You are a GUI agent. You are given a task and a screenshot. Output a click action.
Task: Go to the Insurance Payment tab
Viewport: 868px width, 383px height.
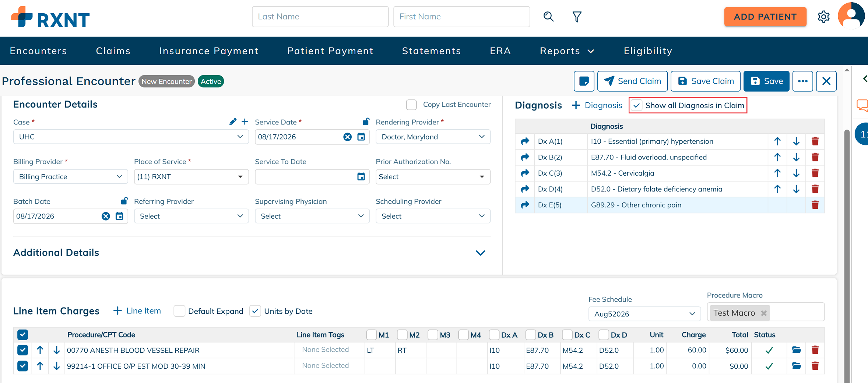[x=209, y=51]
